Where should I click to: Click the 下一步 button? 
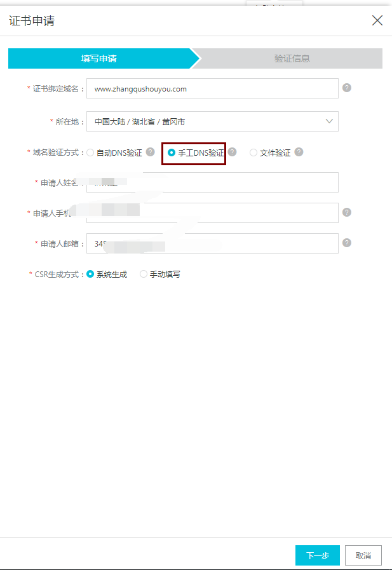[318, 555]
